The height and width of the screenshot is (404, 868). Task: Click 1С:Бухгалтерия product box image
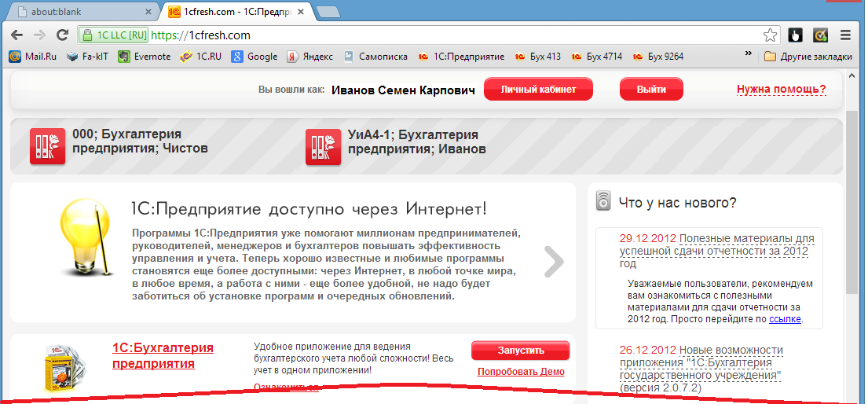click(x=64, y=369)
